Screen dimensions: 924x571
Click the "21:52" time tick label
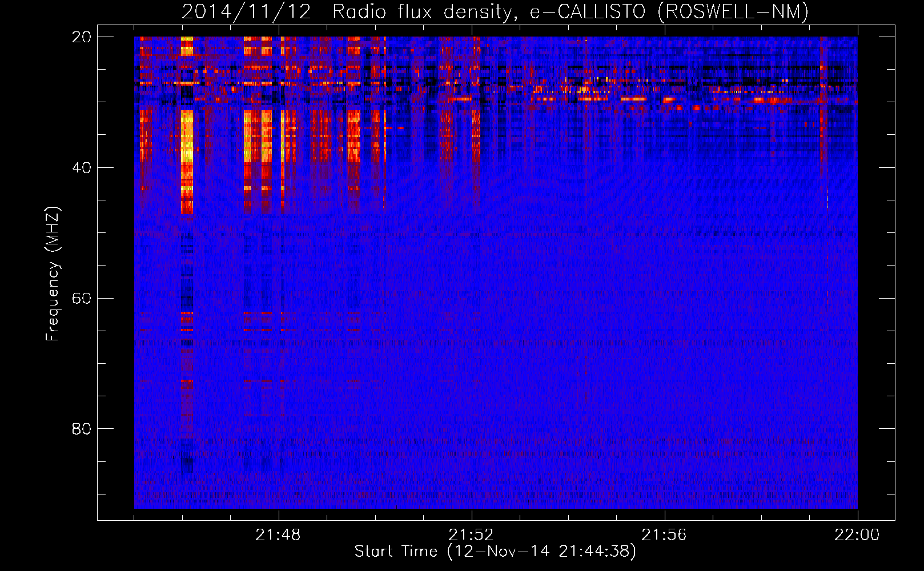471,535
